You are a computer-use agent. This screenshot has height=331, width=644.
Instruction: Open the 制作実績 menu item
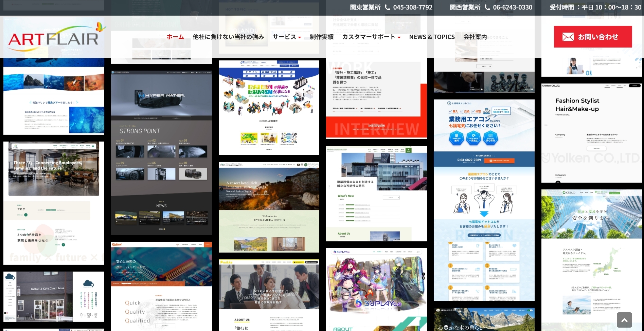coord(322,37)
